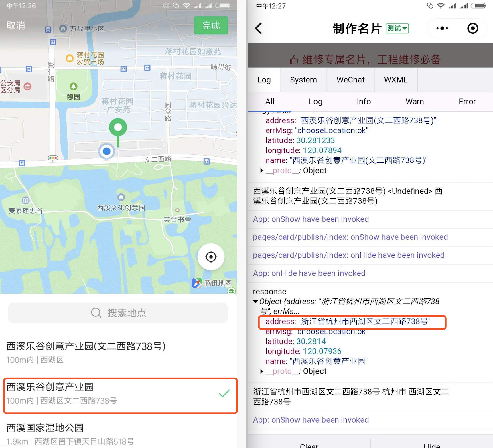The width and height of the screenshot is (493, 448).
Task: Tap the green 完成 button
Action: point(211,25)
